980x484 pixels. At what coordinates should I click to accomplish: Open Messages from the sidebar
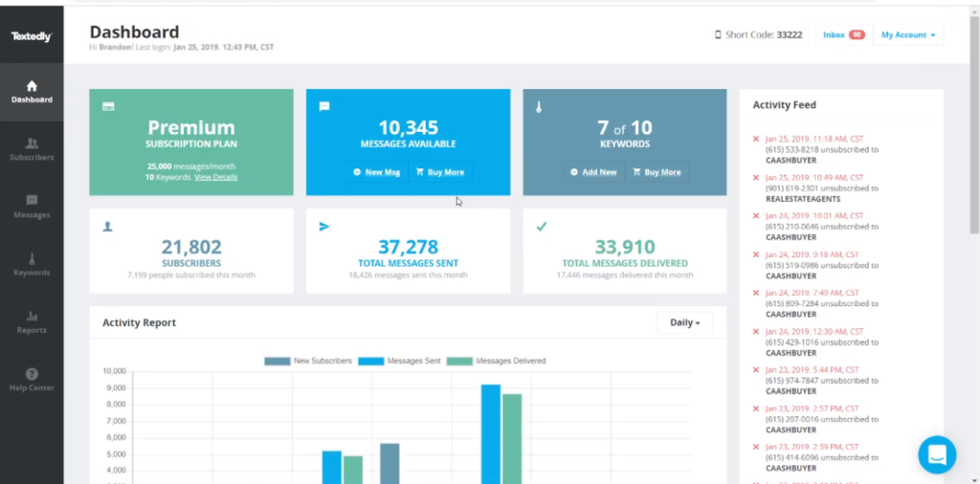tap(32, 207)
